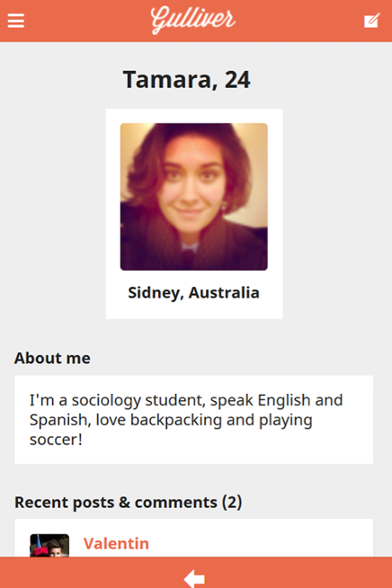Viewport: 392px width, 588px height.
Task: Click "Recent posts & comments (2)" heading
Action: (129, 502)
